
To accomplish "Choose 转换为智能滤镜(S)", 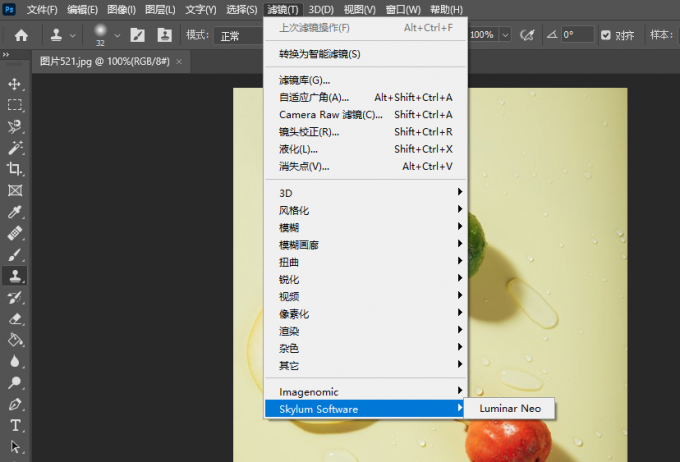I will pos(365,54).
